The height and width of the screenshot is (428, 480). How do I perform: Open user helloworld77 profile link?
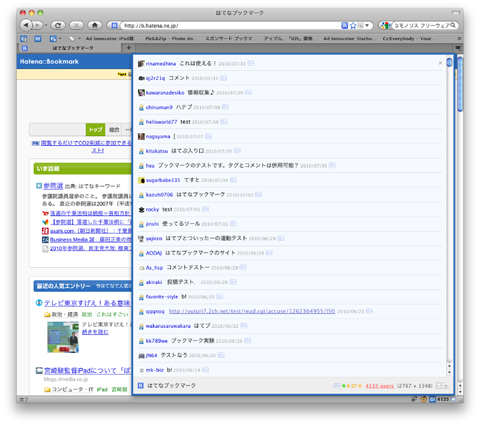pos(161,122)
